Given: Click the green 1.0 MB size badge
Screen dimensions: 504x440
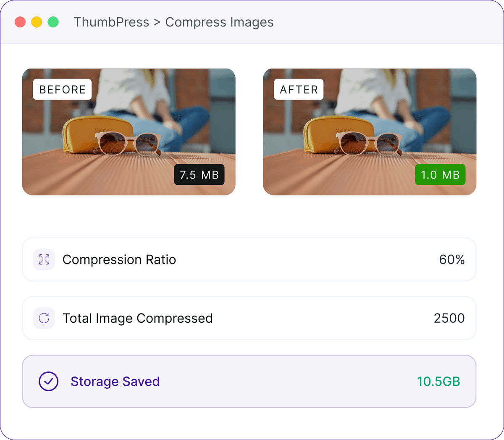Looking at the screenshot, I should coord(441,175).
